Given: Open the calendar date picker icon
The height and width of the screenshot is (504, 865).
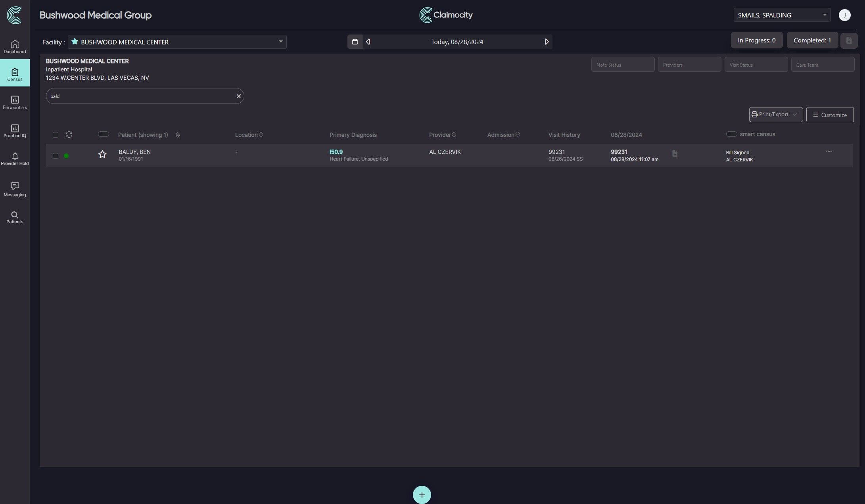Looking at the screenshot, I should click(x=355, y=42).
